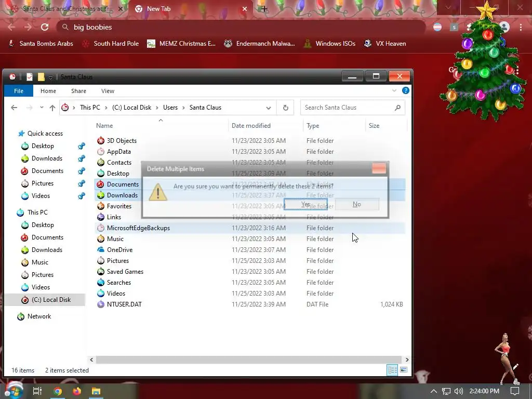532x399 pixels.
Task: Cancel deletion with the No button
Action: (x=356, y=204)
